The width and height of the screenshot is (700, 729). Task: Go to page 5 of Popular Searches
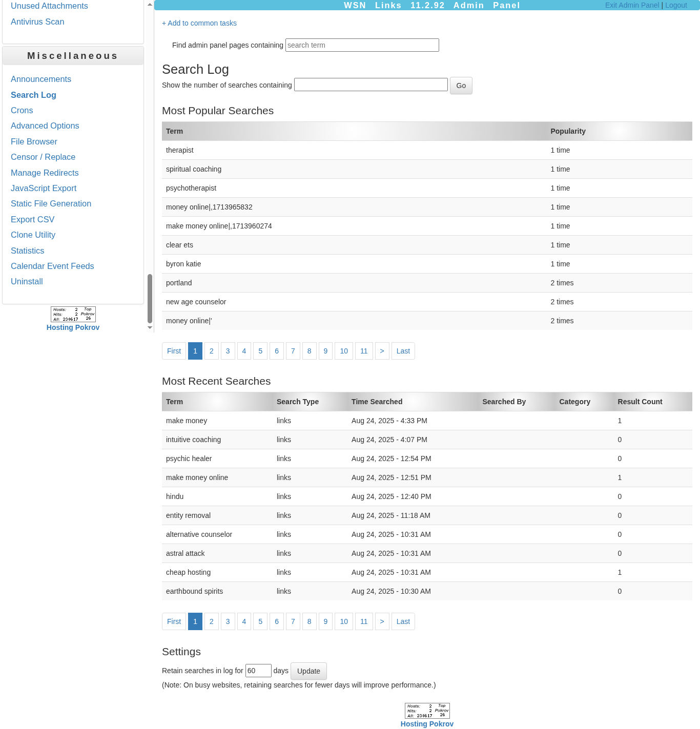point(260,351)
